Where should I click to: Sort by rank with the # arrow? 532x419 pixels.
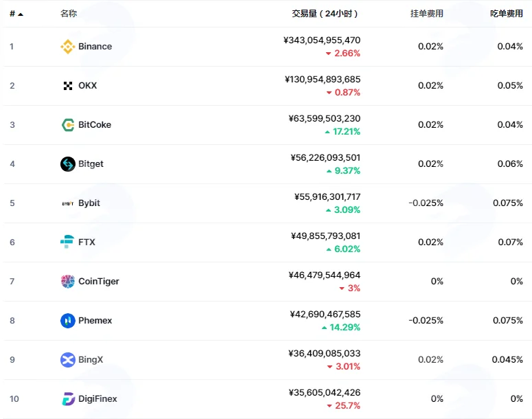coord(16,14)
